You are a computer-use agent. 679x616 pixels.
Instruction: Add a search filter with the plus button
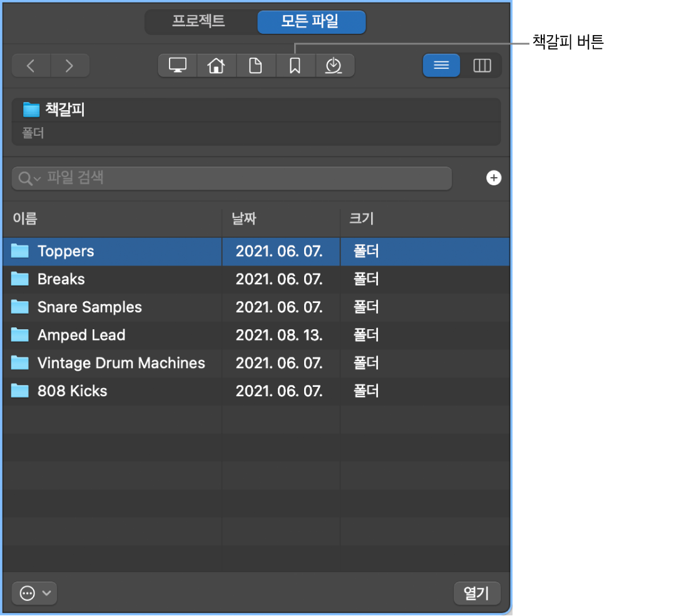tap(494, 178)
